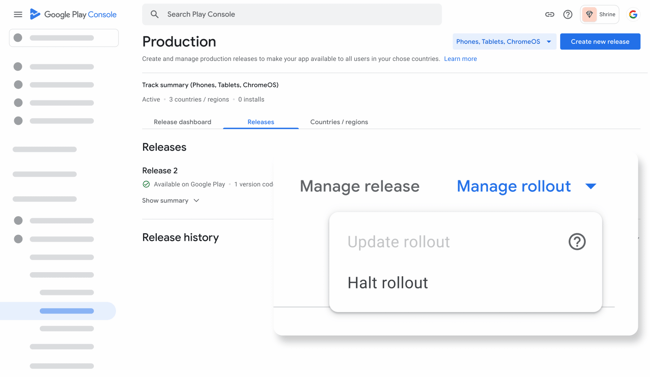Click the search magnifier icon
Image resolution: width=650 pixels, height=377 pixels.
pos(154,14)
